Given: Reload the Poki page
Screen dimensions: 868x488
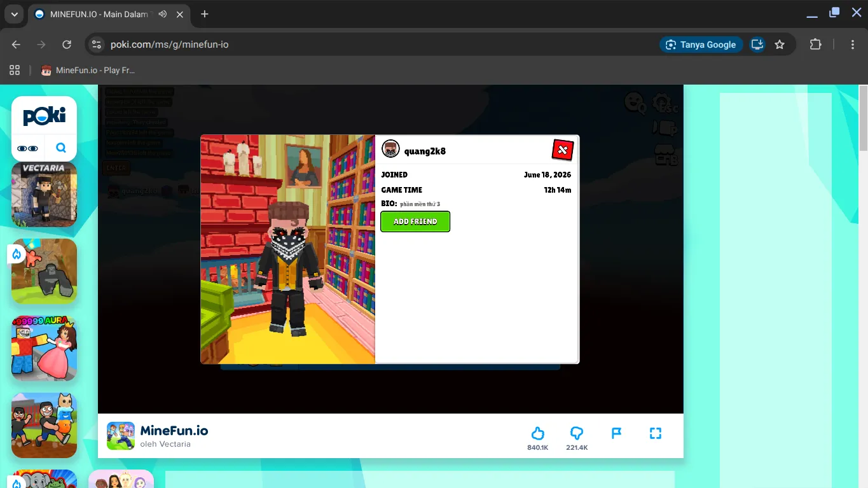Looking at the screenshot, I should click(x=67, y=45).
